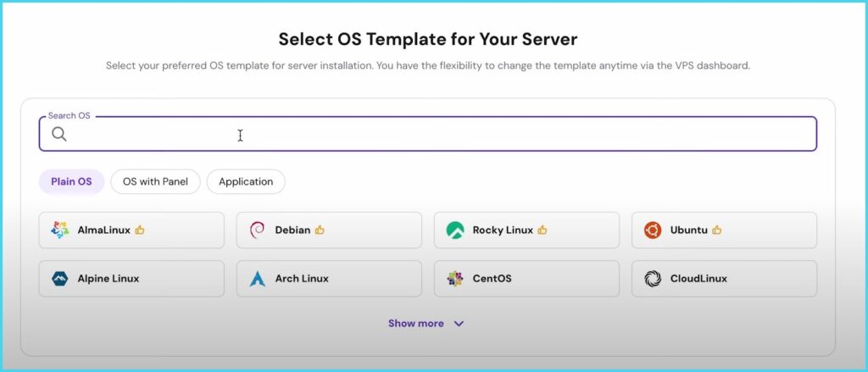Click the Alpine Linux hexagon logo icon

[x=60, y=279]
